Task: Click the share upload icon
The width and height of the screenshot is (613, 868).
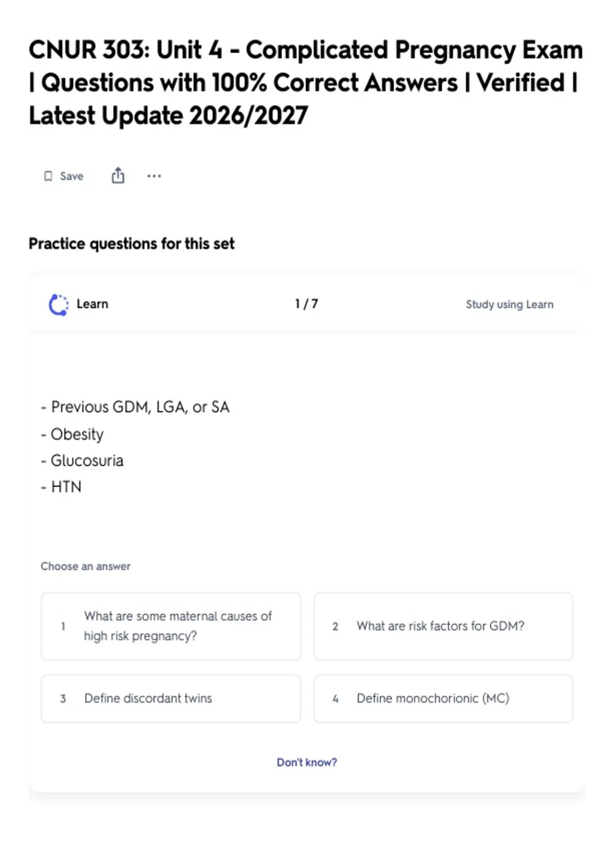Action: (x=118, y=175)
